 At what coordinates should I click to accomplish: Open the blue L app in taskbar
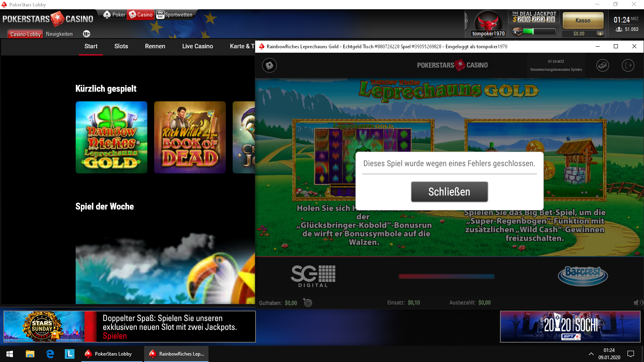pos(70,354)
